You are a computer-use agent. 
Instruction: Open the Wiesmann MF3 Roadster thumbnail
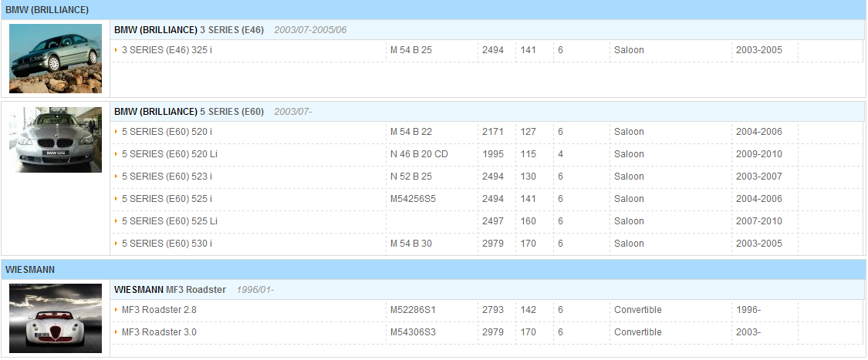pos(56,318)
